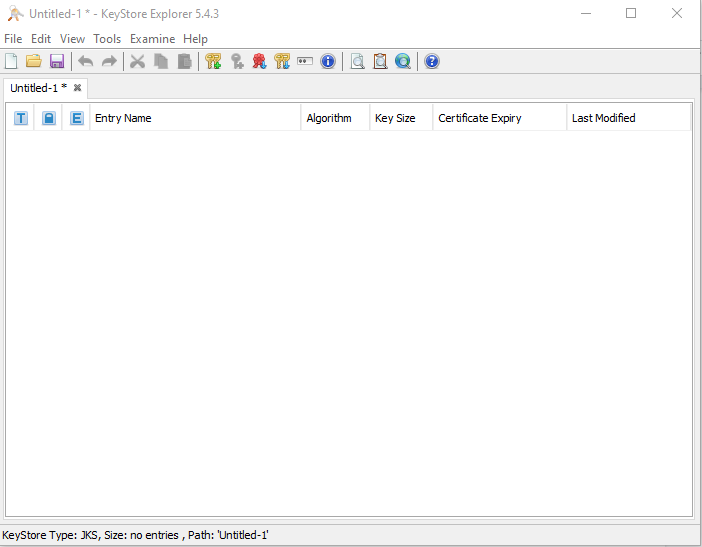Sort by Certificate Expiry column
The image size is (702, 547).
(x=500, y=118)
